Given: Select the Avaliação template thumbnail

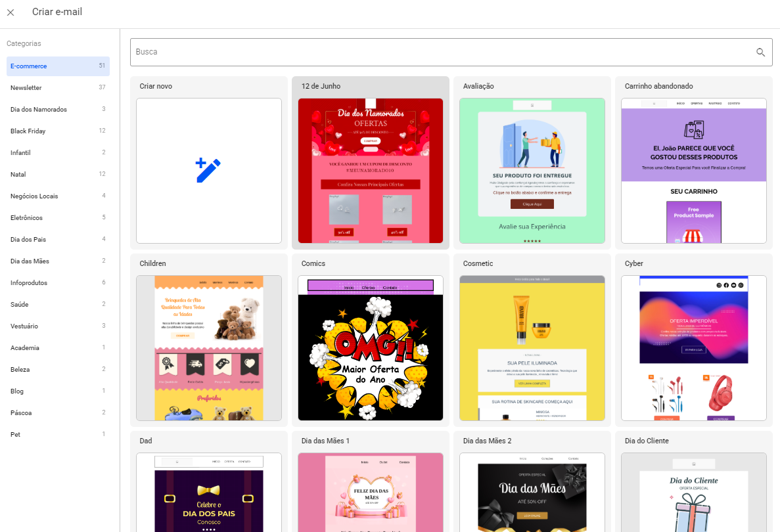Looking at the screenshot, I should [532, 171].
